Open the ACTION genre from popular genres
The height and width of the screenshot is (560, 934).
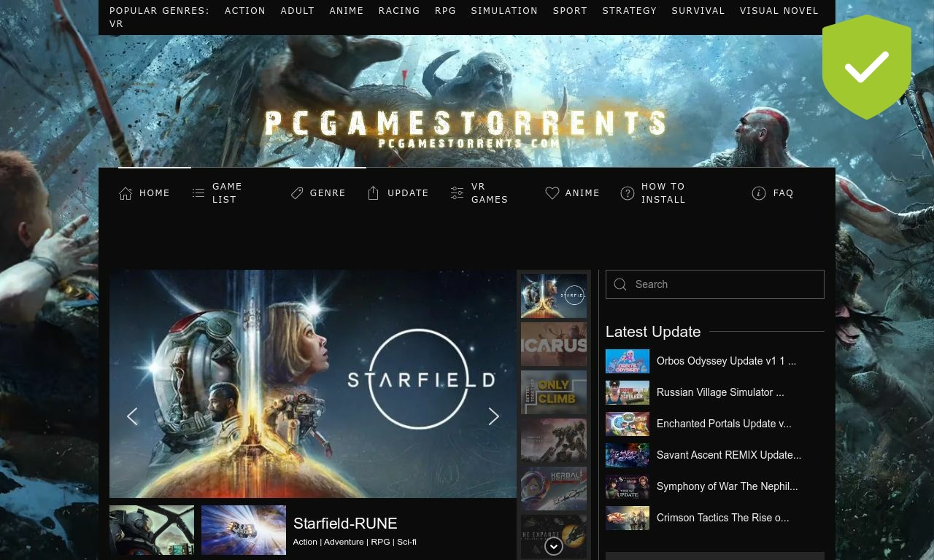click(x=244, y=10)
